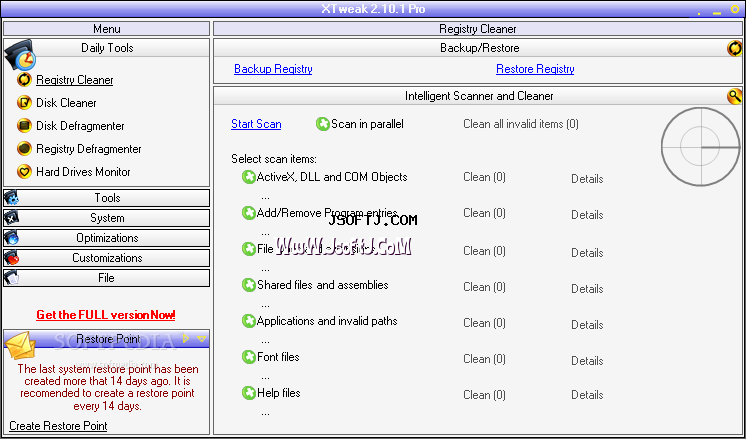This screenshot has width=746, height=439.
Task: Click Clean (0) for Shared files and assemblies
Action: point(484,287)
